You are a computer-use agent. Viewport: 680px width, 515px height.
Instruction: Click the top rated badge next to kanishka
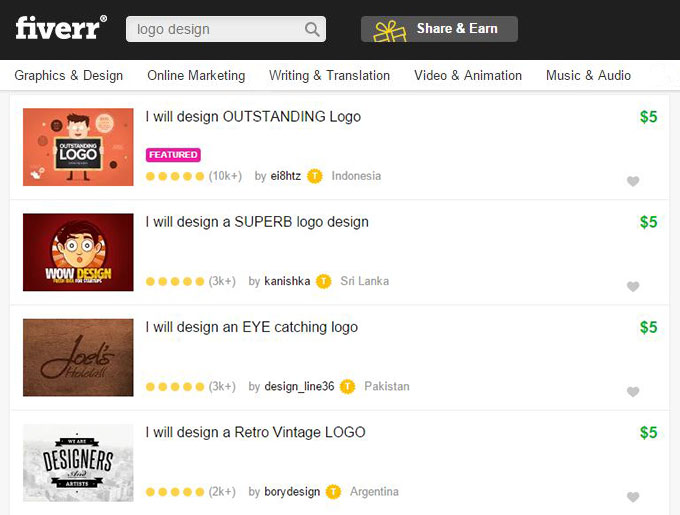[324, 281]
